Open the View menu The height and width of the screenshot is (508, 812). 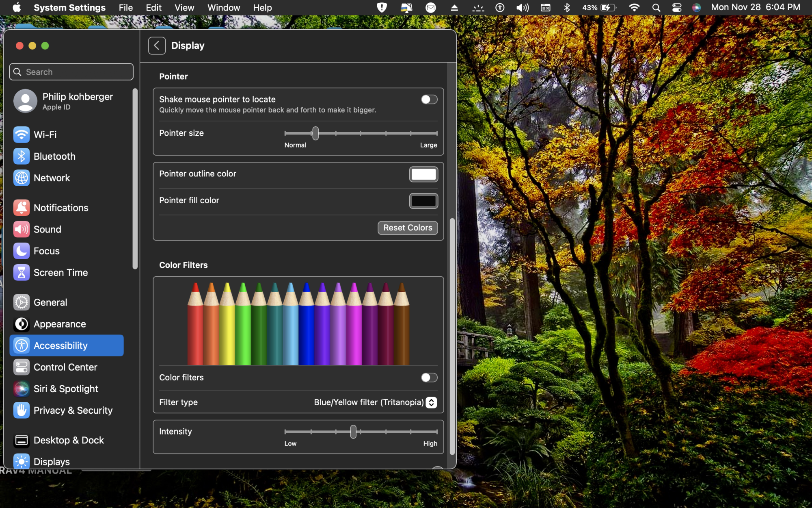point(184,8)
